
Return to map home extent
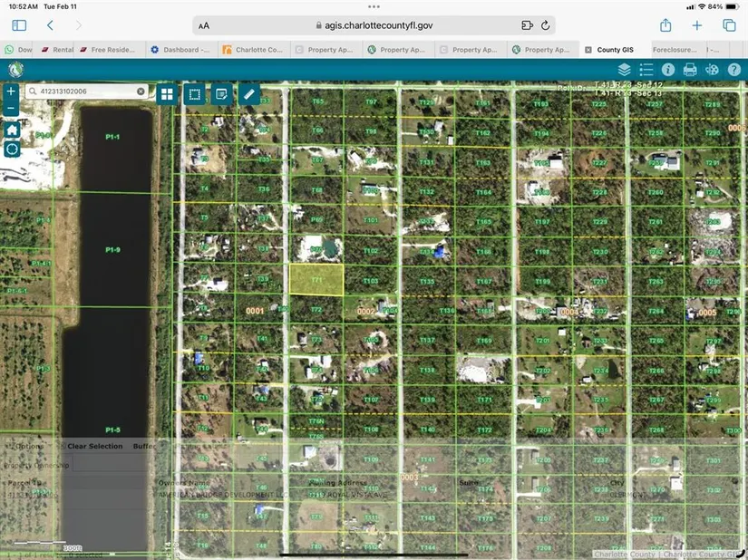[12, 130]
